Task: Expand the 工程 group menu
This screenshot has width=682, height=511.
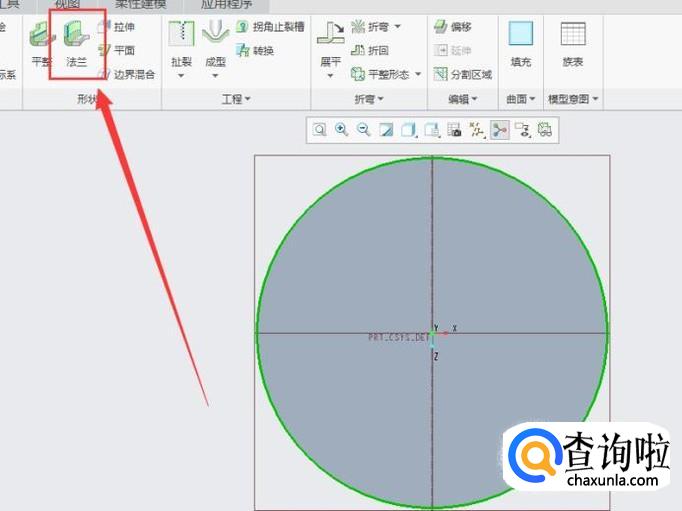Action: pyautogui.click(x=236, y=99)
